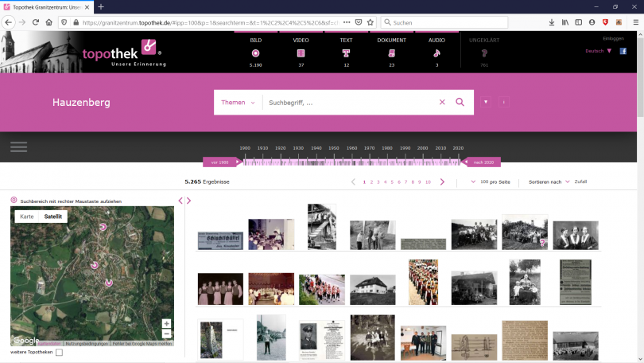Select the Bild media type icon
The width and height of the screenshot is (644, 363).
click(x=255, y=53)
